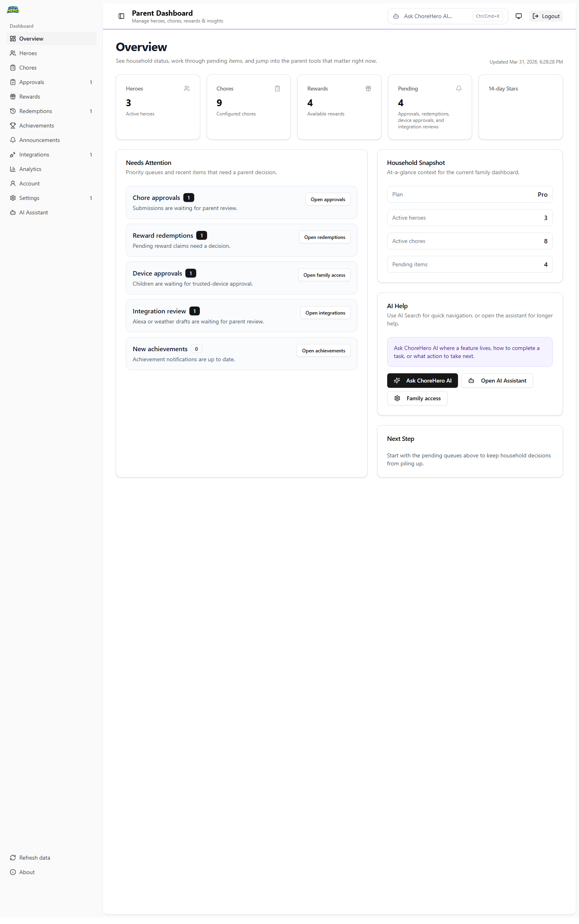This screenshot has width=579, height=924.
Task: Click the gear icon on Family access button
Action: (x=397, y=398)
